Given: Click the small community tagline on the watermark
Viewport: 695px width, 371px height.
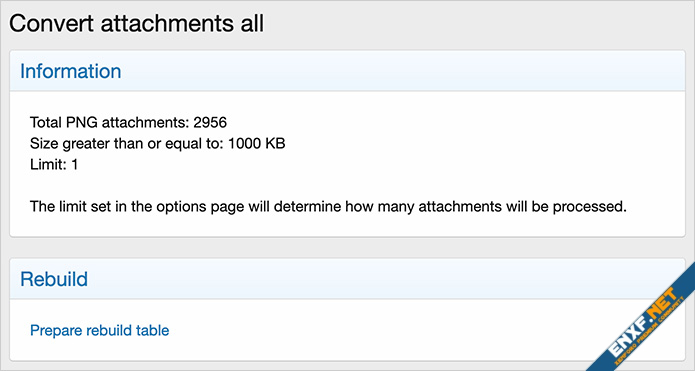Looking at the screenshot, I should (655, 336).
